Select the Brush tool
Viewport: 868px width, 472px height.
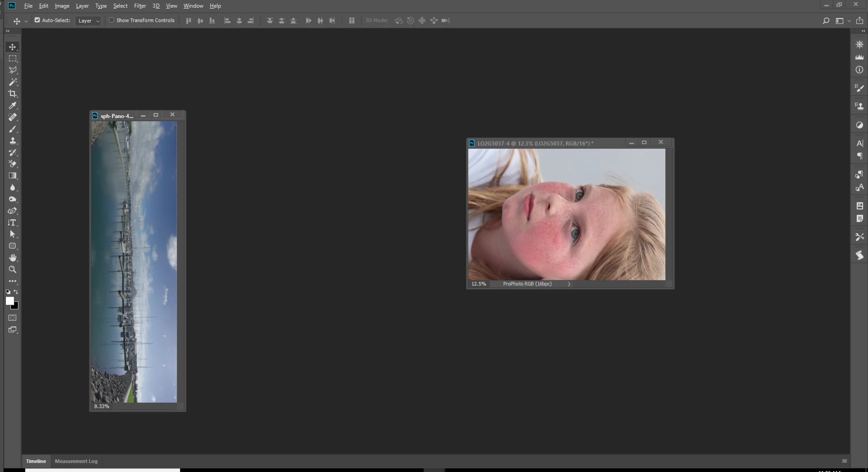coord(13,129)
